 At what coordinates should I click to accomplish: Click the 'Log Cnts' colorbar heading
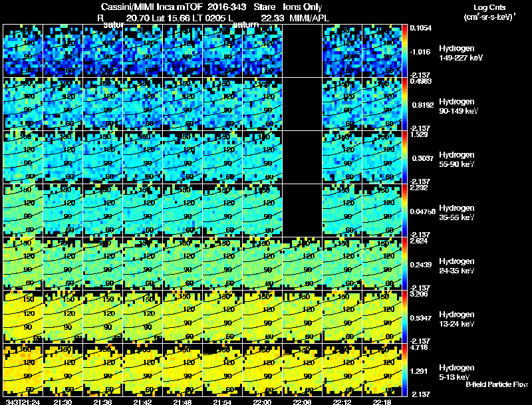489,7
